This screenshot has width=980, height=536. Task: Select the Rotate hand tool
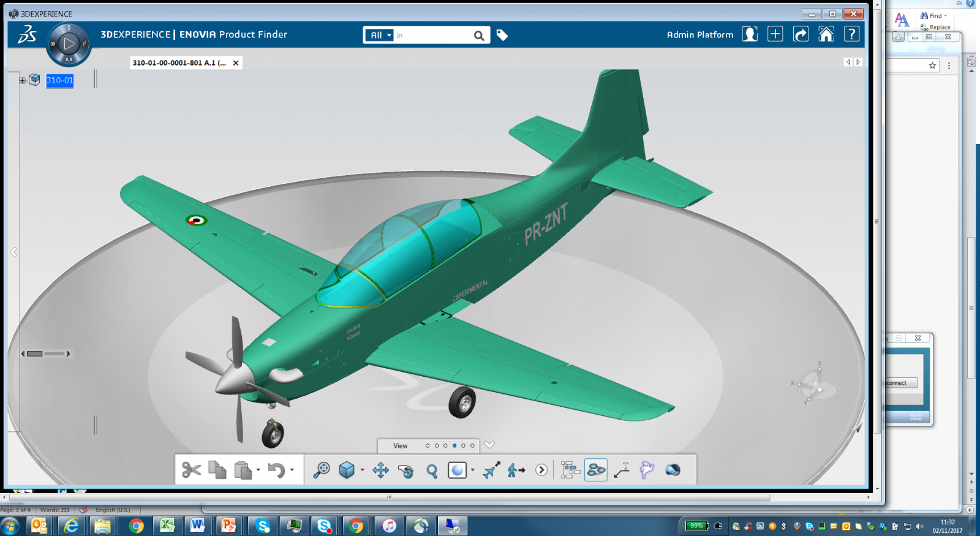(x=405, y=470)
